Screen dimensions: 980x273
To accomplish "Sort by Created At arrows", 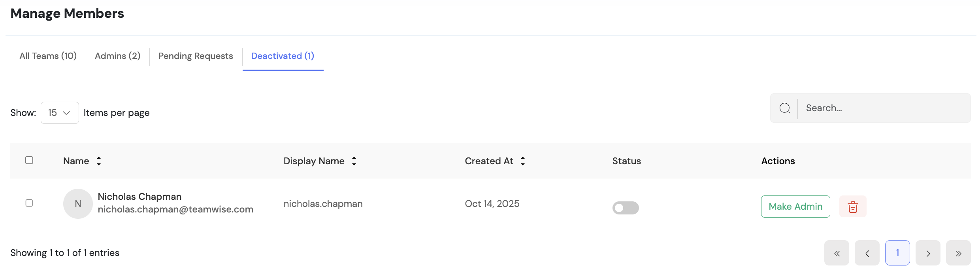I will pos(523,161).
